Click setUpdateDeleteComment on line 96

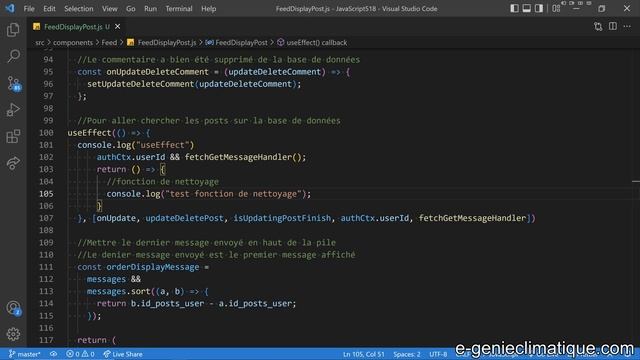coord(141,84)
